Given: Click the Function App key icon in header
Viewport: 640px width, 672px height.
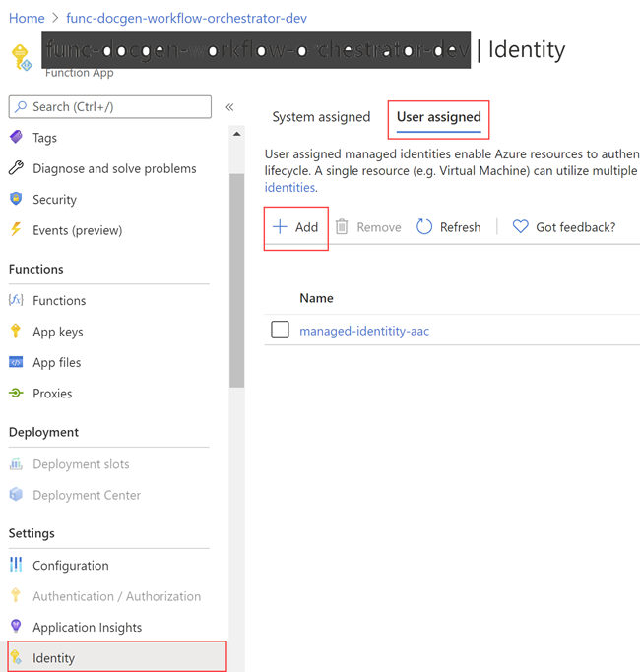Looking at the screenshot, I should [x=22, y=58].
